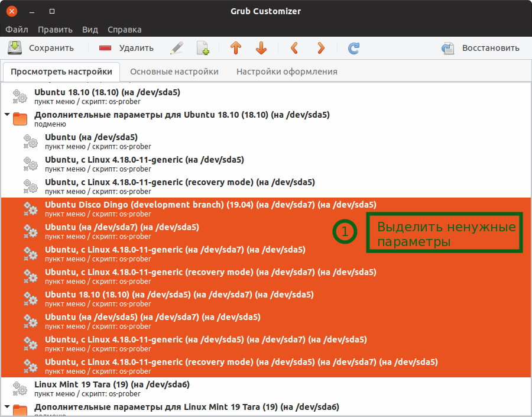Click the new entry document icon
Viewport: 532px width, 417px height.
(x=203, y=48)
